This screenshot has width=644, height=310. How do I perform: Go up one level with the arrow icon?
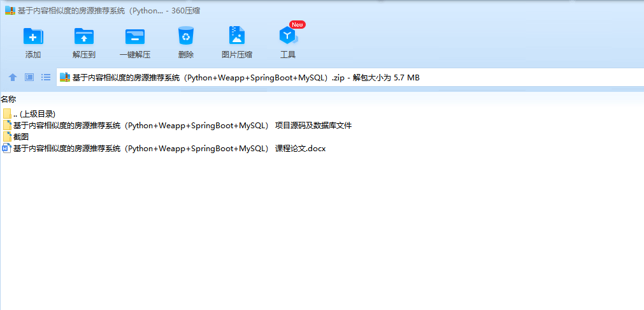13,77
